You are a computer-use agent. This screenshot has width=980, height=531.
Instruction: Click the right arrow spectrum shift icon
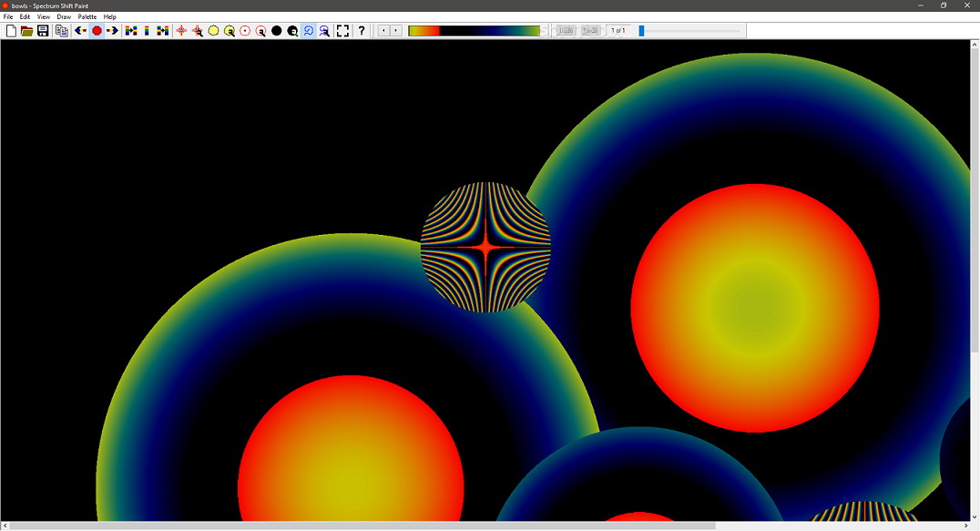112,31
